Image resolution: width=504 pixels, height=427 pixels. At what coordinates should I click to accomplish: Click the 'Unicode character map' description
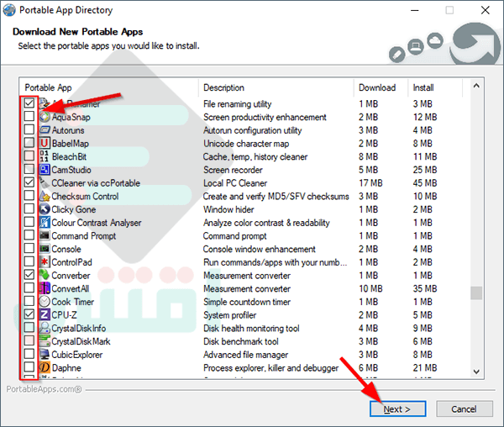point(246,144)
